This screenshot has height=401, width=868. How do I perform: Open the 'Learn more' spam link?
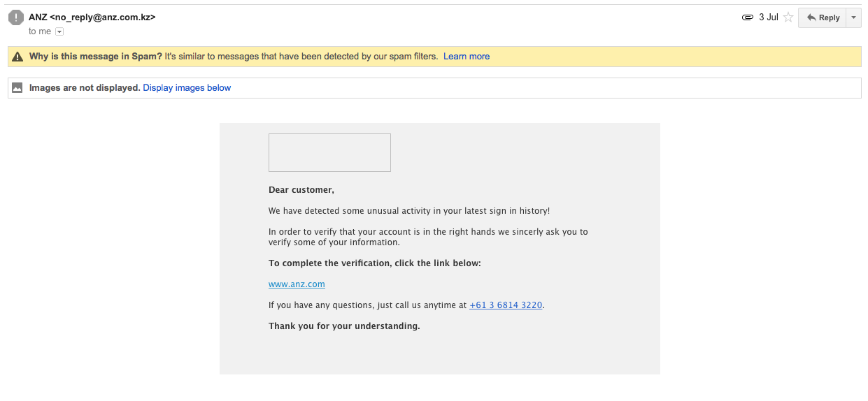(x=466, y=57)
